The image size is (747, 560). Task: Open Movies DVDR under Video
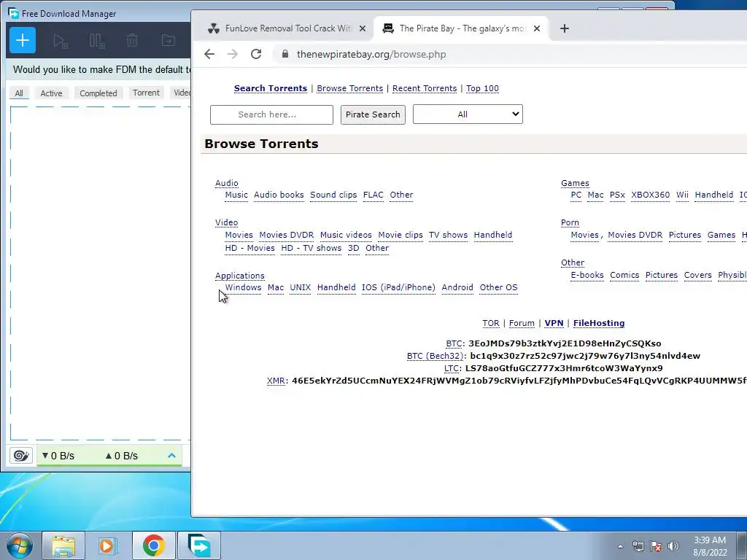[x=286, y=235]
